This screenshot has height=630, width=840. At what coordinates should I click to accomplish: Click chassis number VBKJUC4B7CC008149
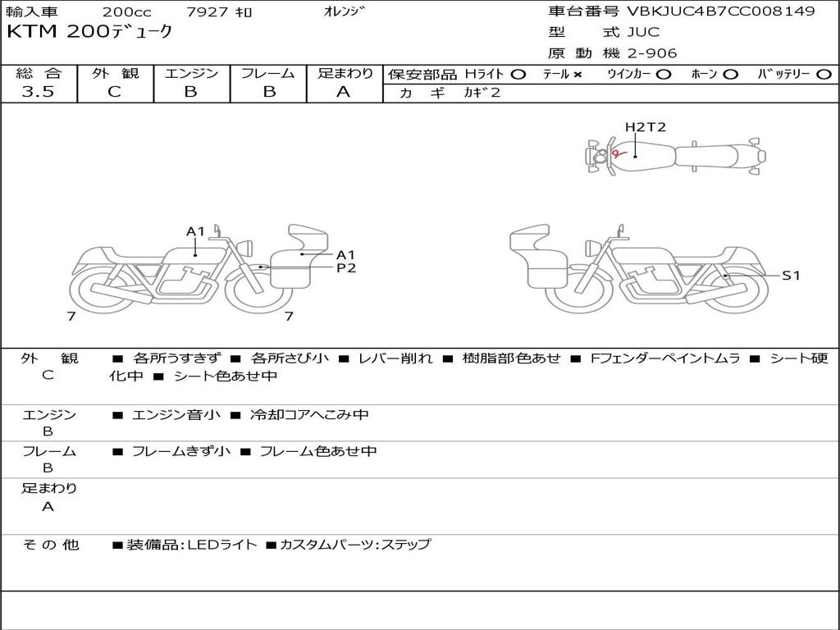tap(721, 11)
